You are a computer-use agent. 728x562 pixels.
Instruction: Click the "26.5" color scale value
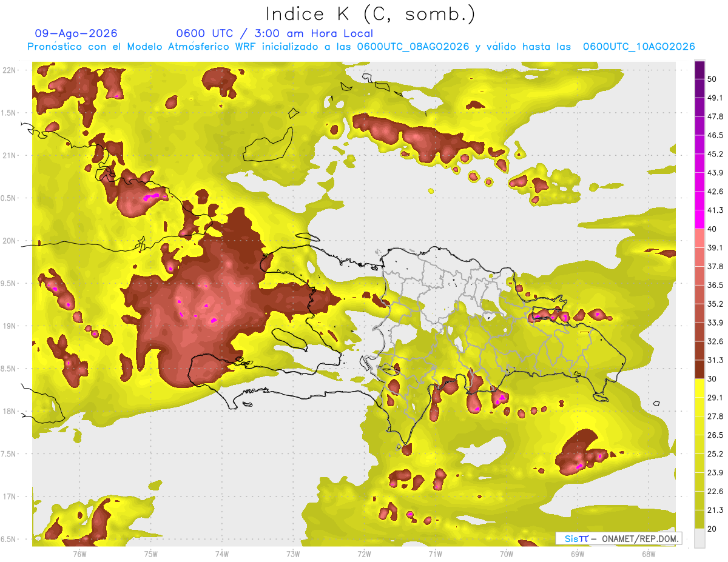click(x=715, y=435)
